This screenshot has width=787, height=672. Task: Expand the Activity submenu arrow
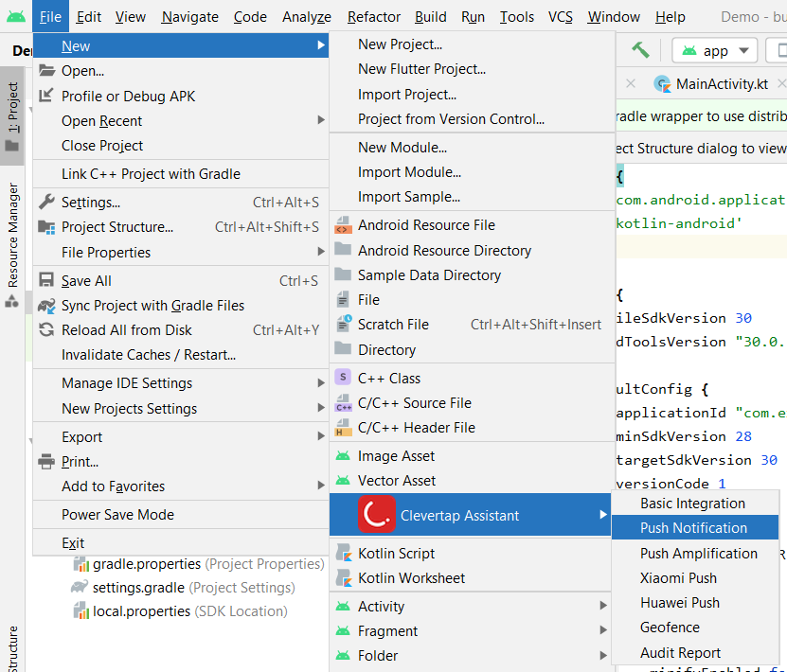pyautogui.click(x=603, y=606)
